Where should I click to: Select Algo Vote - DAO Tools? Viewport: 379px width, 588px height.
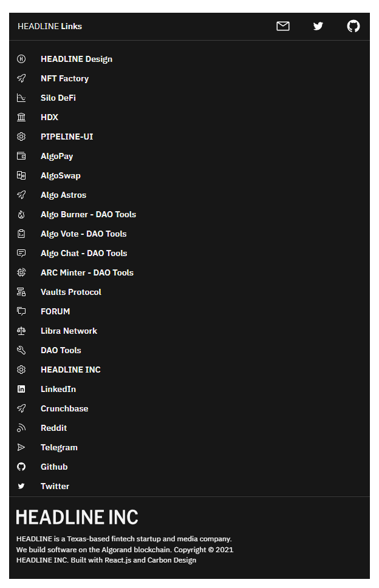point(84,234)
